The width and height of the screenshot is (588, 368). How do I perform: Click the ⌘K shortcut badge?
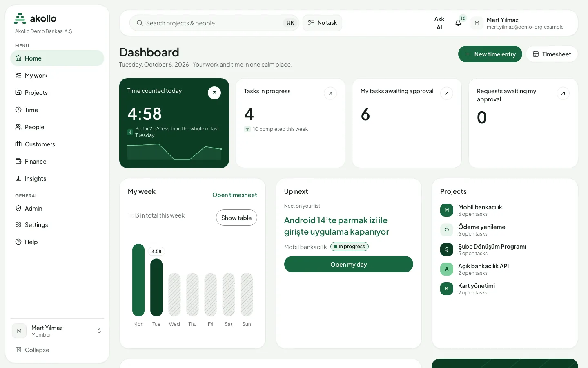(290, 23)
